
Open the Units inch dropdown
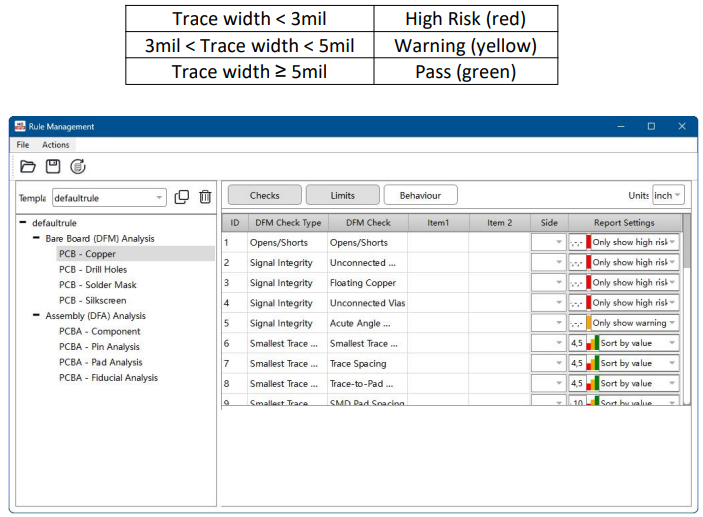(667, 196)
